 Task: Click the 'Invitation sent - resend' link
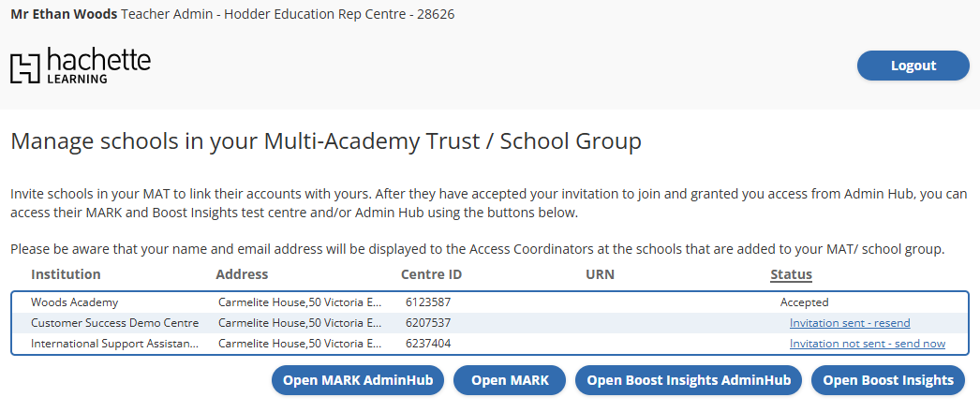(850, 323)
